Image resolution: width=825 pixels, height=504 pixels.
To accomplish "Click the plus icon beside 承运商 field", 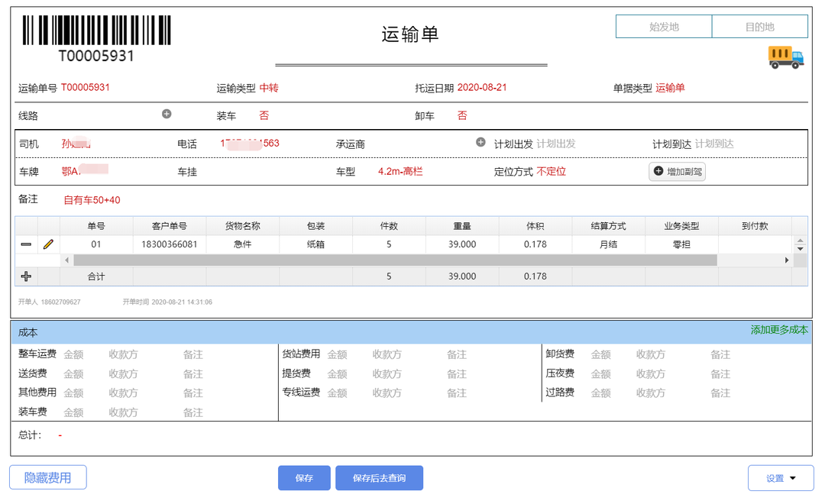I will 480,142.
